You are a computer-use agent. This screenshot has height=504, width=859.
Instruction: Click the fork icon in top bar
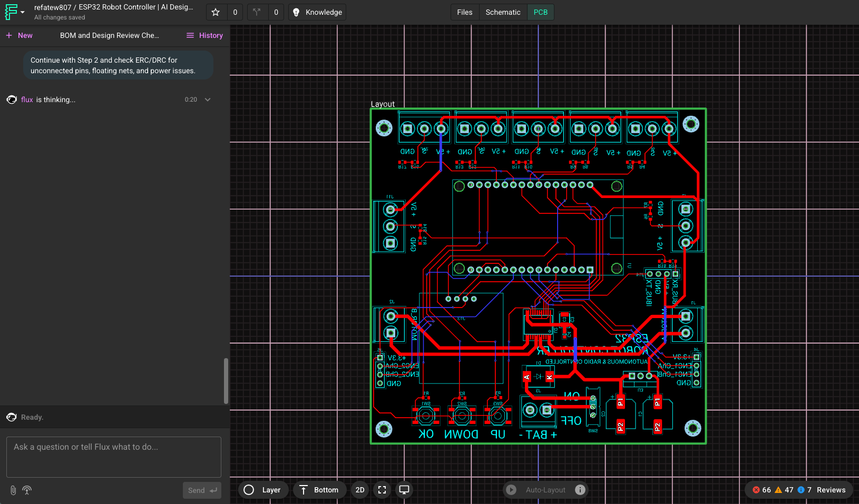click(257, 12)
